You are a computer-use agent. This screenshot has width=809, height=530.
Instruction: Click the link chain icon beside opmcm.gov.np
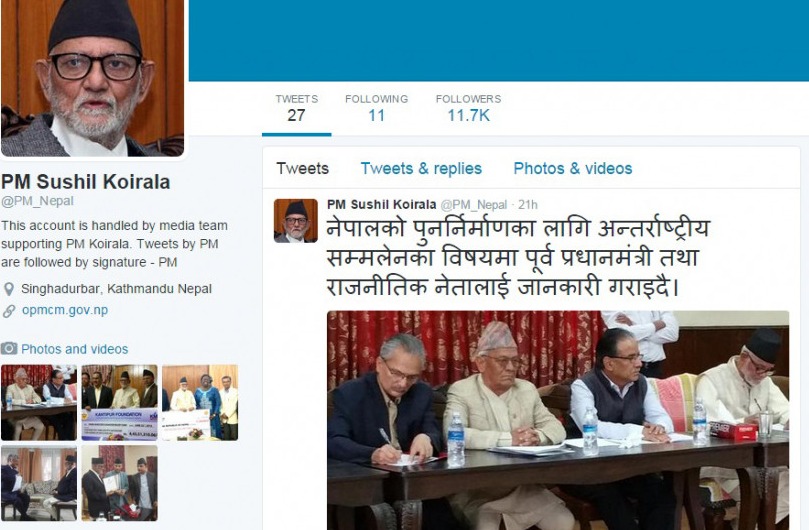(x=9, y=311)
